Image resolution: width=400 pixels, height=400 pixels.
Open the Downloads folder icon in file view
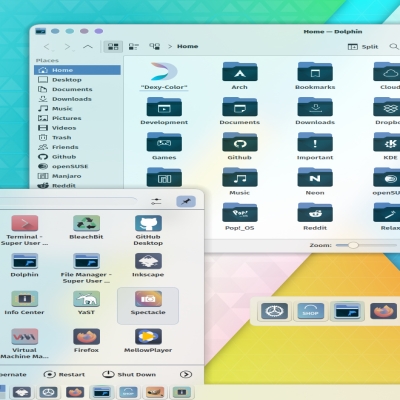point(315,111)
